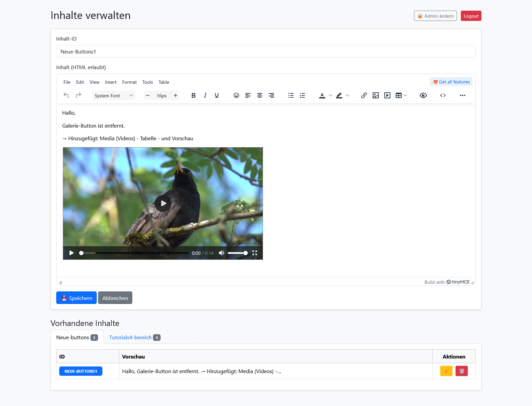Toggle italic formatting

205,96
